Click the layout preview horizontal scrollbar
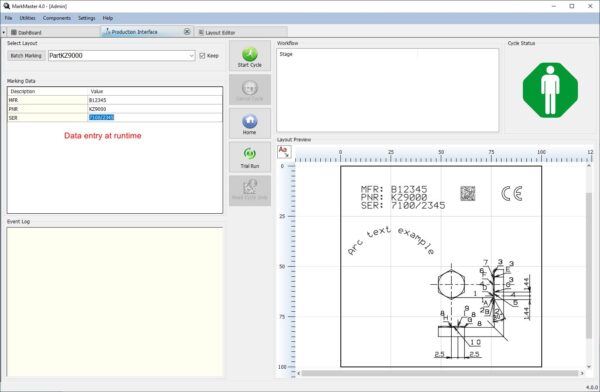 coord(440,373)
